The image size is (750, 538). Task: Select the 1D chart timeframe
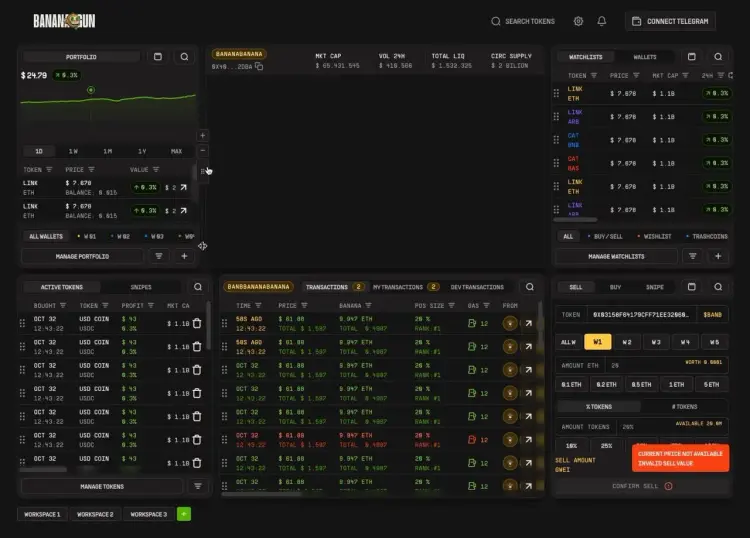[39, 151]
